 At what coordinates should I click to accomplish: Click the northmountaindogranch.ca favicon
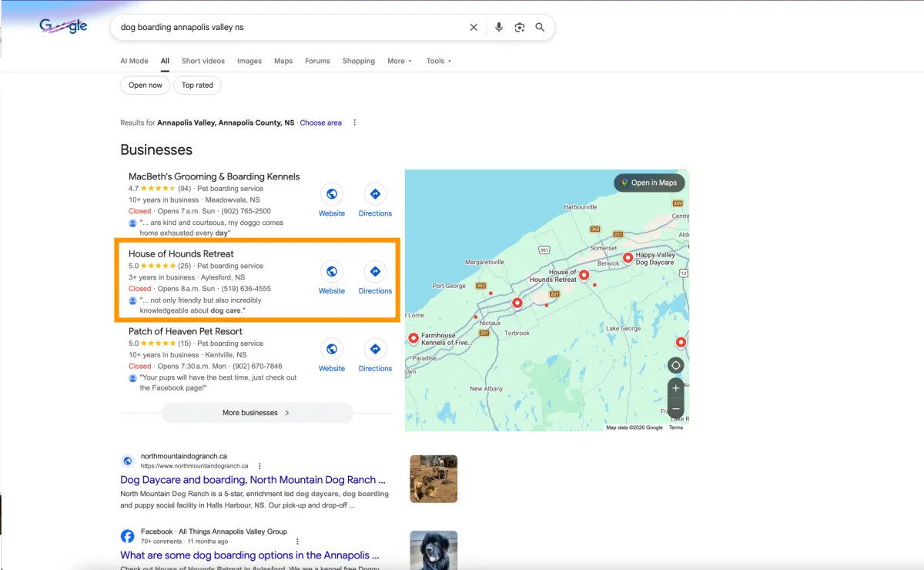point(128,461)
